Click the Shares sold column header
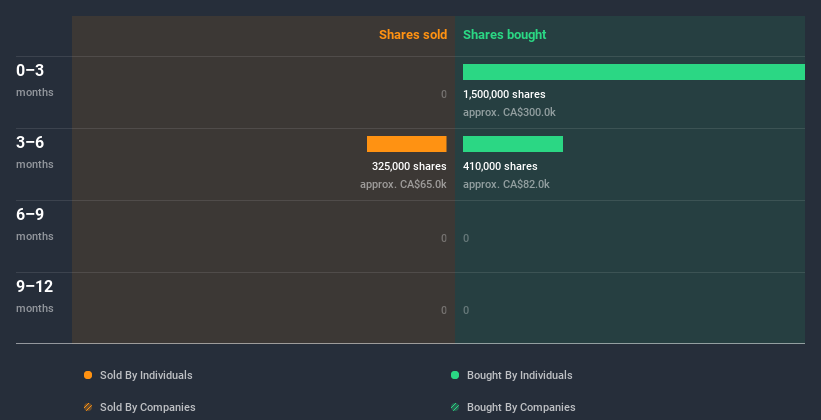This screenshot has height=420, width=821. [x=413, y=35]
